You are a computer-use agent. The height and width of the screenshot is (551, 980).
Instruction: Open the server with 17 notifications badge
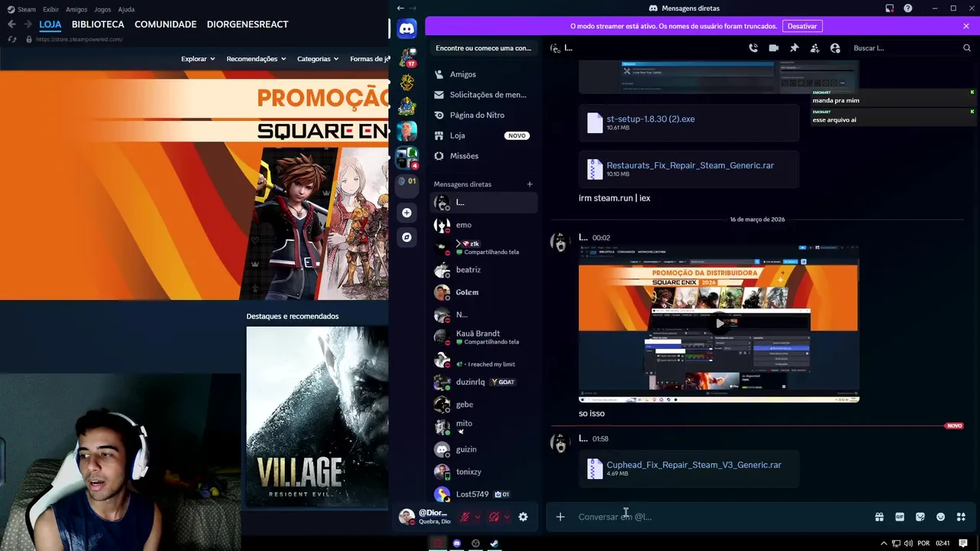407,57
